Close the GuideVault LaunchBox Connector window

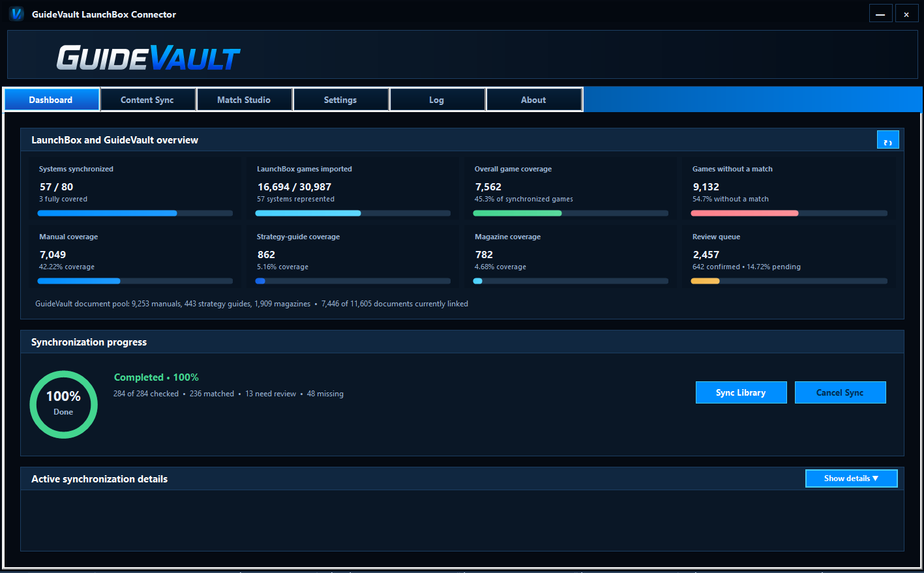(906, 14)
